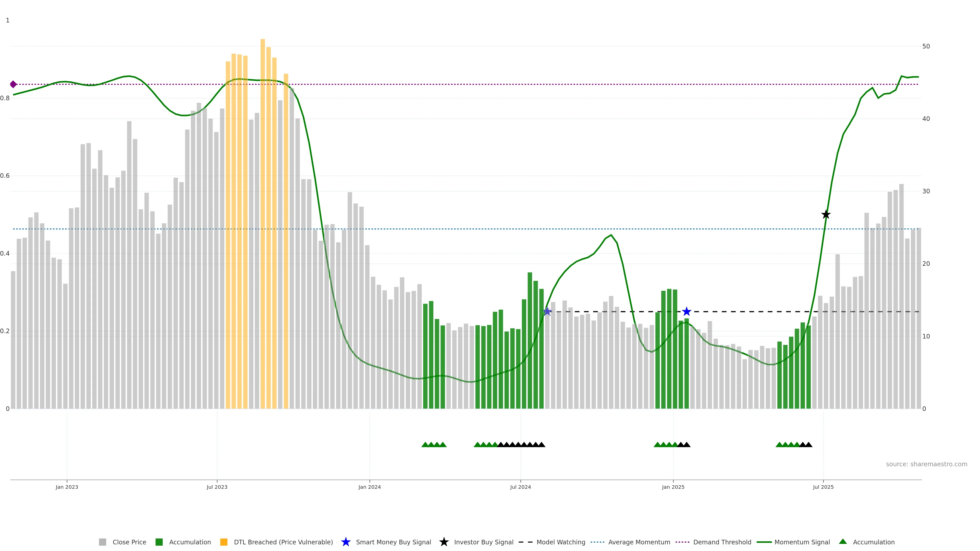Click the Jul 2023 axis label
This screenshot has height=551, width=980.
point(217,487)
